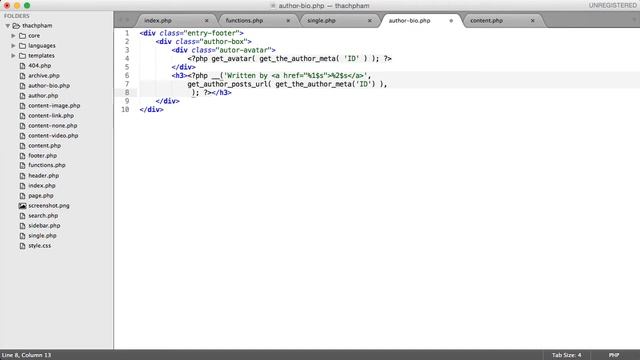Click the style.css file icon
The height and width of the screenshot is (360, 640).
22,246
